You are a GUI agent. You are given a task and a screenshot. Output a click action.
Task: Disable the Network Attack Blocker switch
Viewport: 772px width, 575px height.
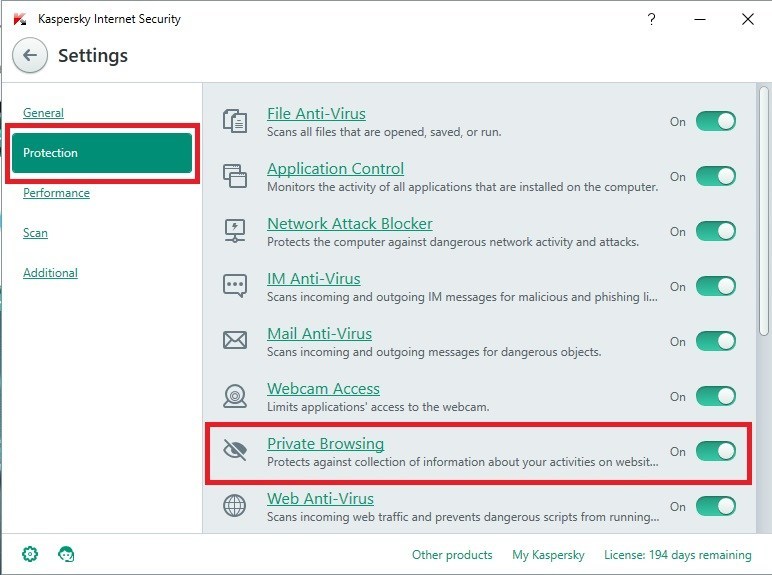[716, 231]
